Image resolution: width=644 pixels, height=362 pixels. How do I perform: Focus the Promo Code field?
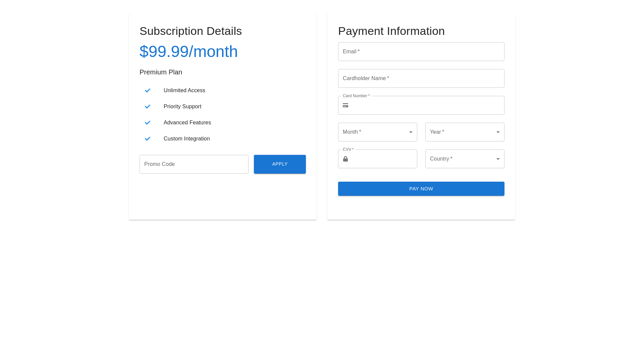[x=194, y=164]
